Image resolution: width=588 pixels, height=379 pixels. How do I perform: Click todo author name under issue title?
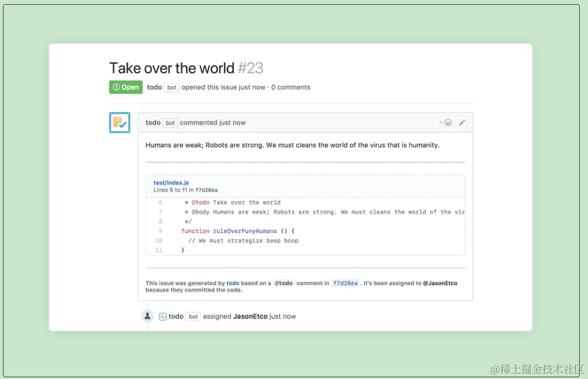click(154, 87)
